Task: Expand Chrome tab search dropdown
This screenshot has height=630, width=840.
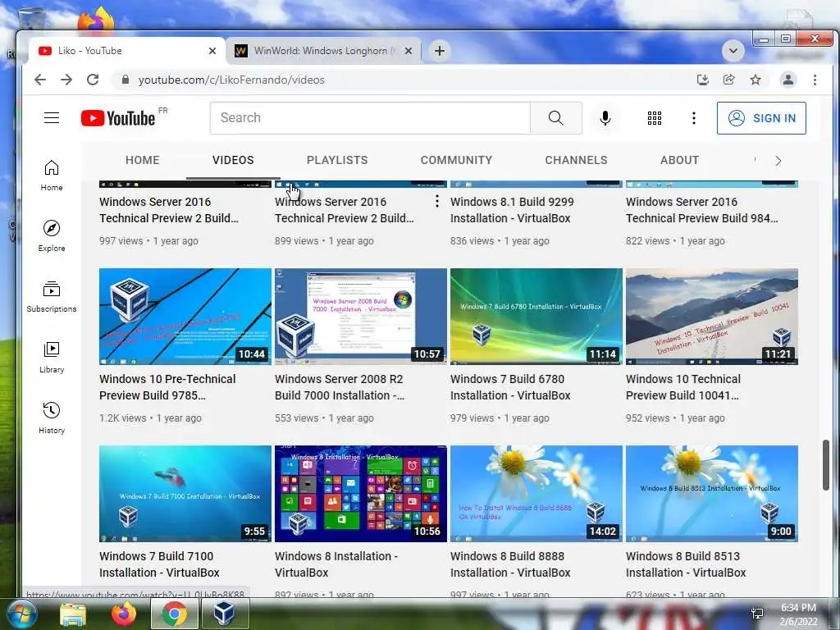Action: 733,51
